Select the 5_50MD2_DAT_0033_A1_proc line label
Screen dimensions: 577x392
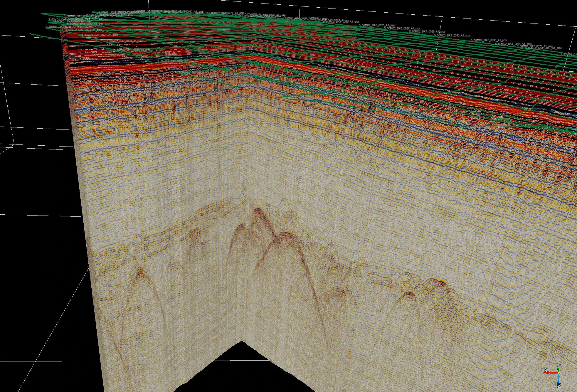pos(489,40)
